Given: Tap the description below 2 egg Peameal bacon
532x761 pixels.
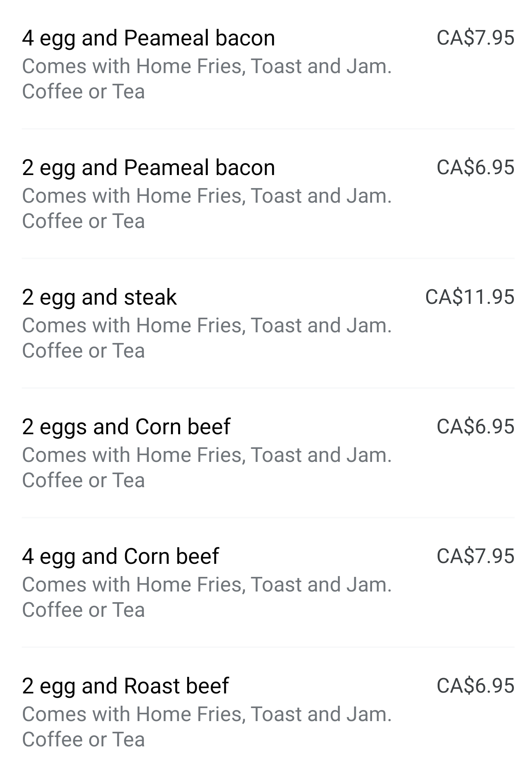Looking at the screenshot, I should point(207,208).
